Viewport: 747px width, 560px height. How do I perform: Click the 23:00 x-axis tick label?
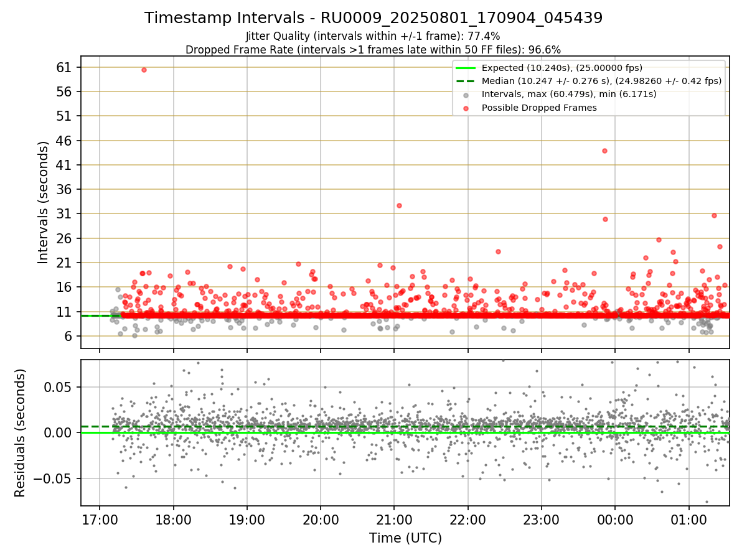pos(542,520)
